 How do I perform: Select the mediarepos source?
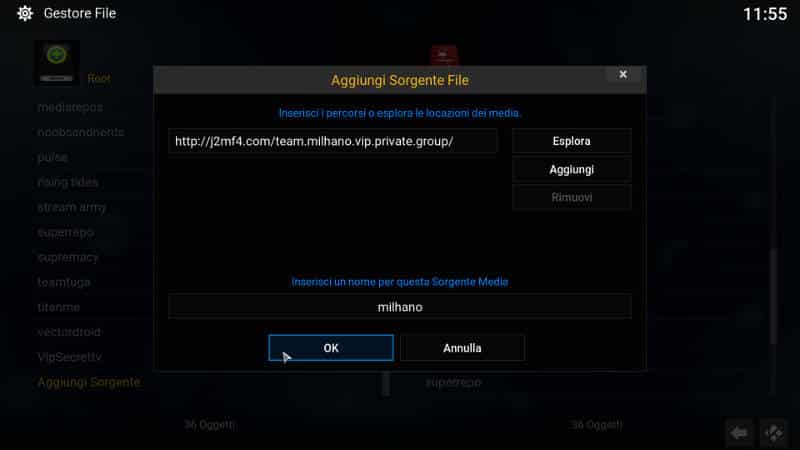[70, 107]
